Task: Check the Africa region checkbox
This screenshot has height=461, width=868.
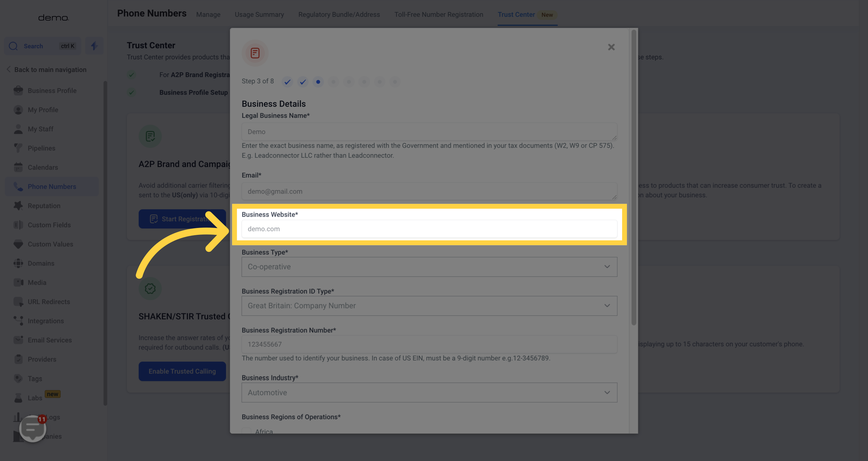Action: (247, 431)
